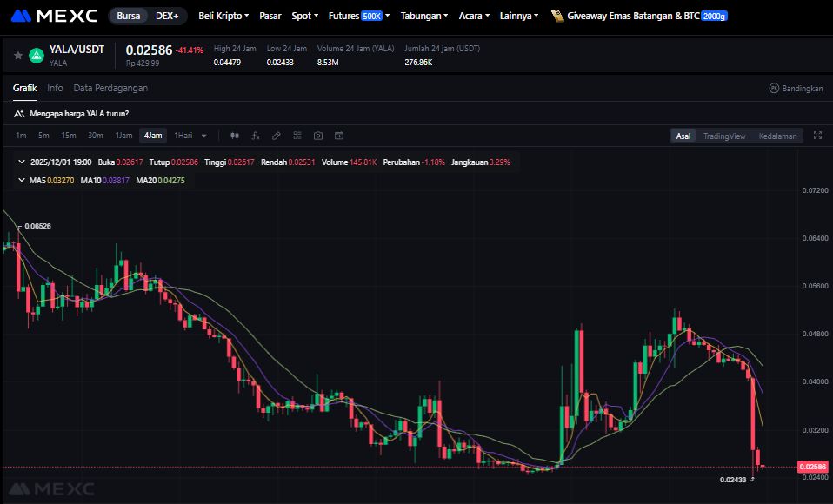Toggle to DEX+ exchange mode
Viewport: 833px width, 504px height.
166,16
